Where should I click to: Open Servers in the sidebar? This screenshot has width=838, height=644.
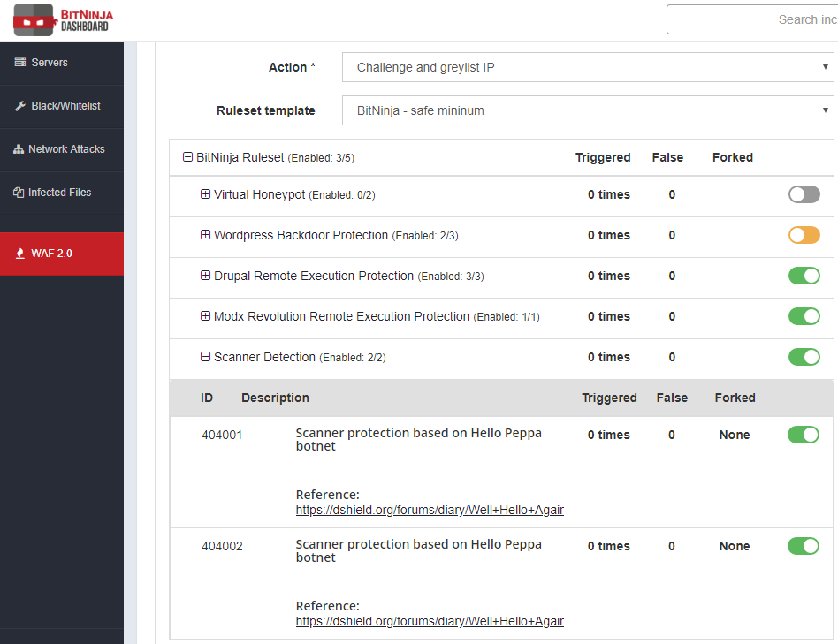[x=62, y=63]
